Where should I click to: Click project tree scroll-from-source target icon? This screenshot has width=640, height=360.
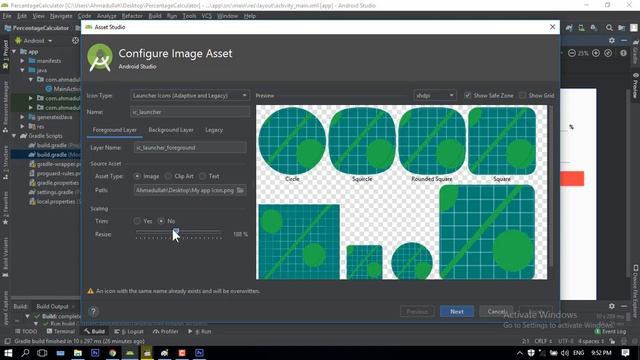(x=76, y=40)
